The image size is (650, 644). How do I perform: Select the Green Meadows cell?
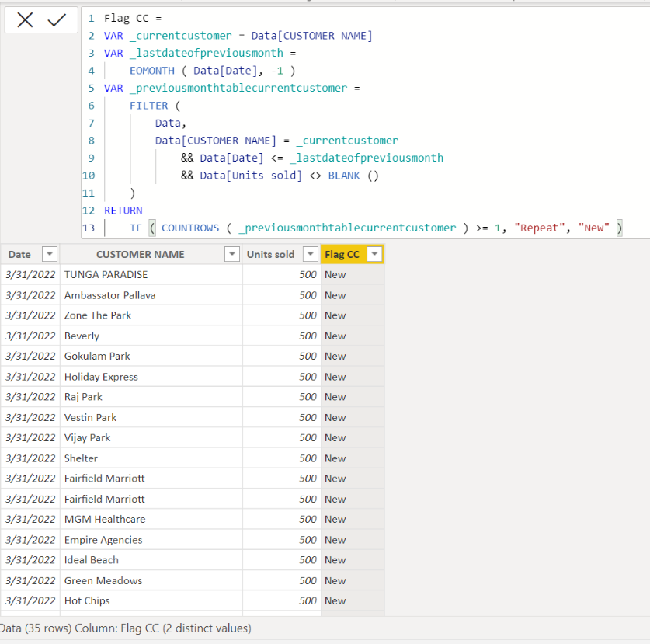(151, 580)
